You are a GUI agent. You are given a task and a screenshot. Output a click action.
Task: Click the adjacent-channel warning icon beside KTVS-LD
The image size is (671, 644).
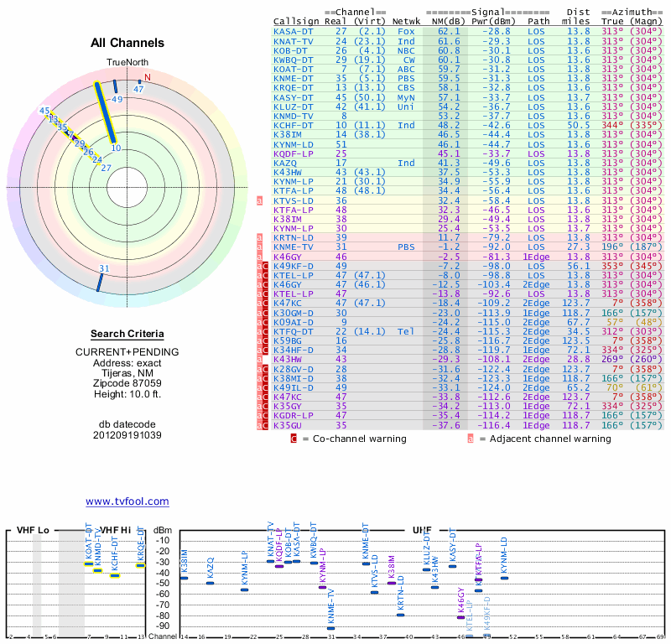[260, 200]
